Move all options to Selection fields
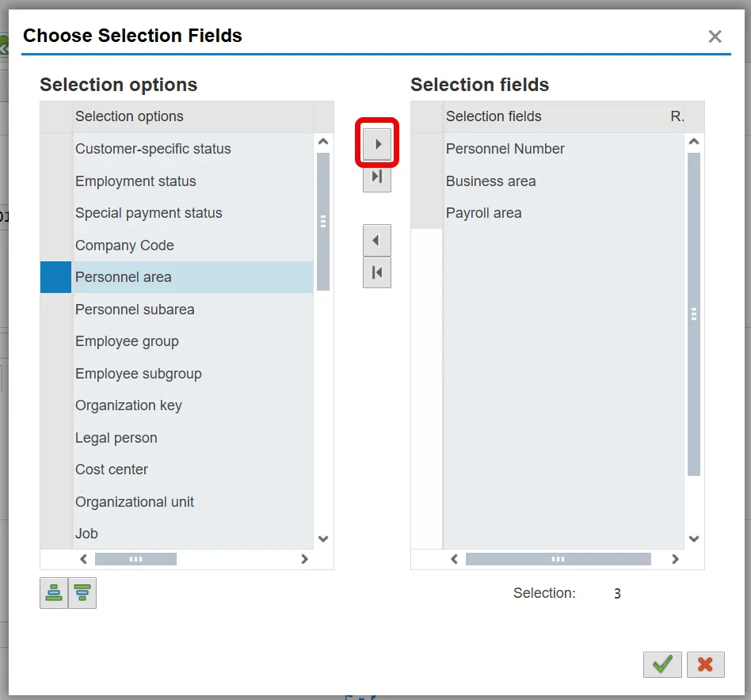751x700 pixels. point(377,177)
